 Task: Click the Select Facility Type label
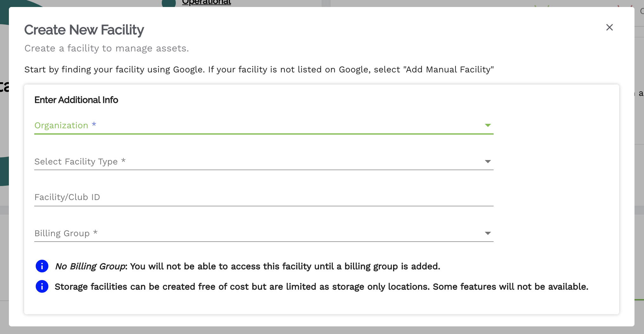[76, 162]
